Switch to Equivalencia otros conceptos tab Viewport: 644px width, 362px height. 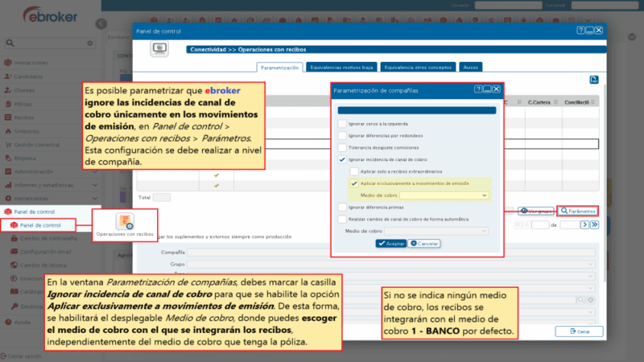[418, 68]
